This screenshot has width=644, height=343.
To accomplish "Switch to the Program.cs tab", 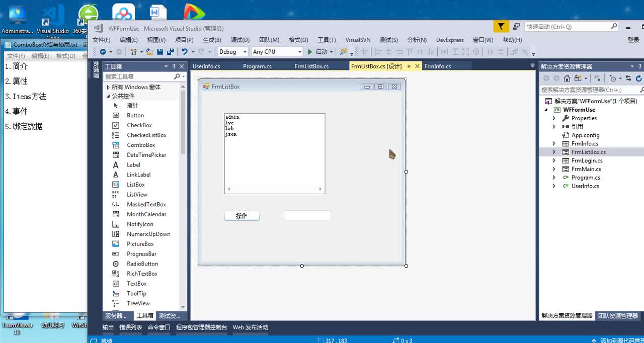I will 257,66.
